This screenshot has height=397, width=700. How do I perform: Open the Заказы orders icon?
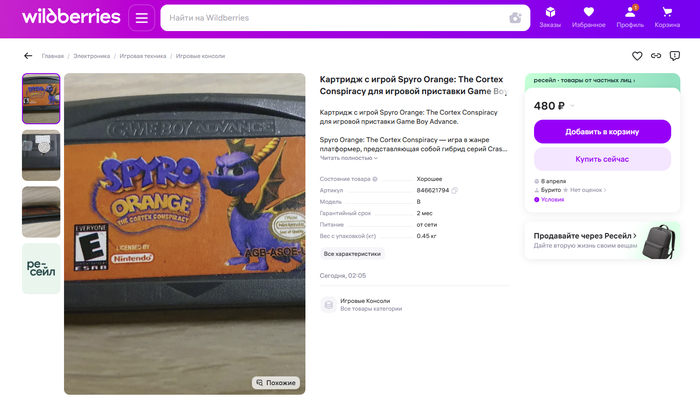pos(550,17)
